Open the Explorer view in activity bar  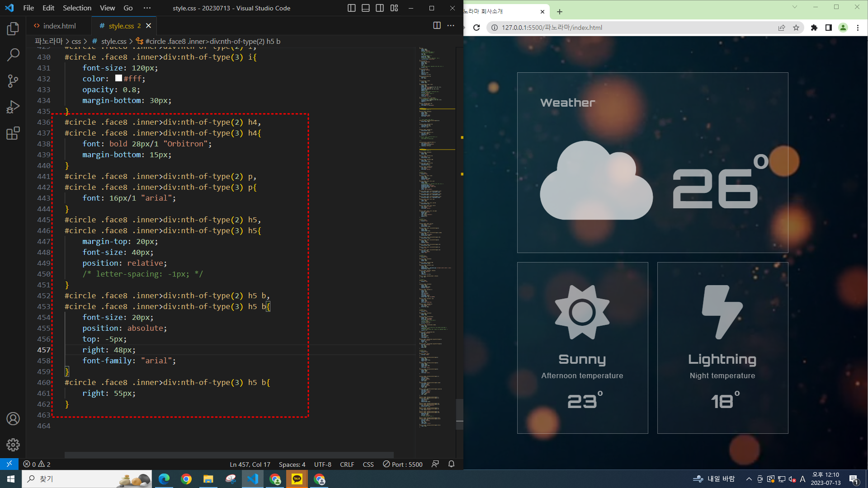tap(13, 29)
